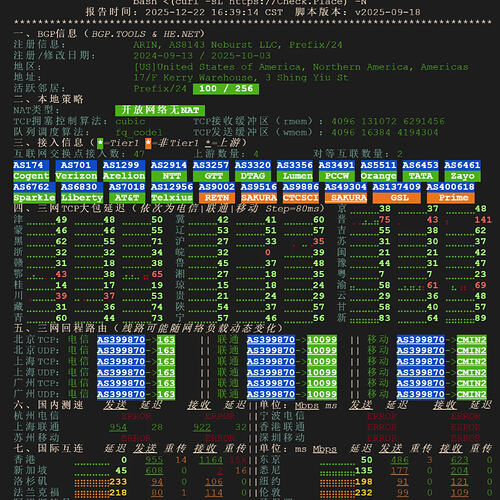Viewport: 500px width, 500px height.
Task: Click the 伦敦 latency value 232
Action: coord(364,493)
